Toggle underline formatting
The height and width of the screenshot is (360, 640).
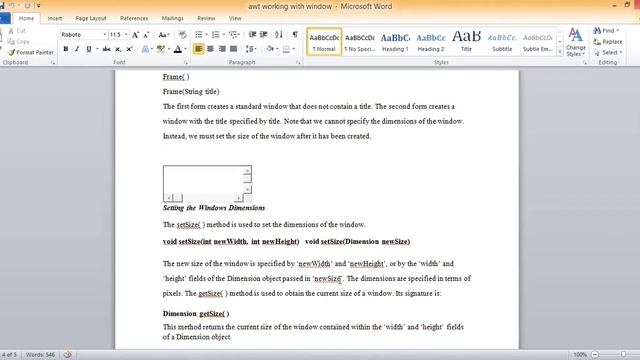coord(89,49)
